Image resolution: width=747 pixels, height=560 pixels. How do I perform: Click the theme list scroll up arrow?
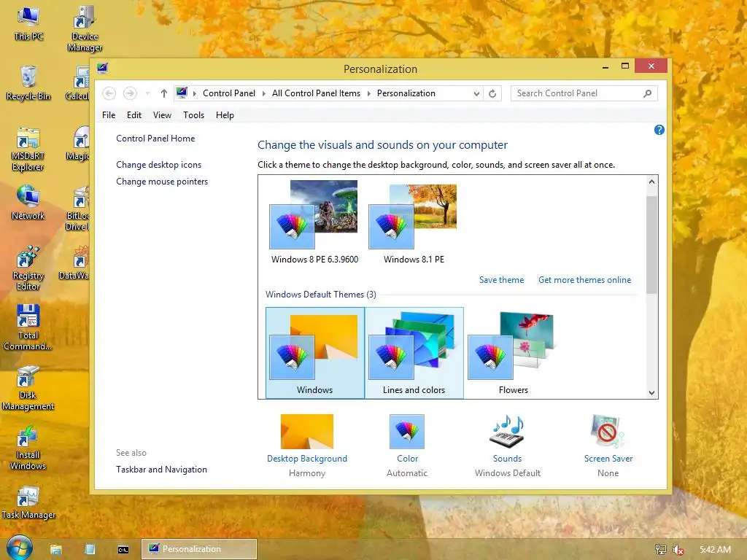(x=651, y=182)
